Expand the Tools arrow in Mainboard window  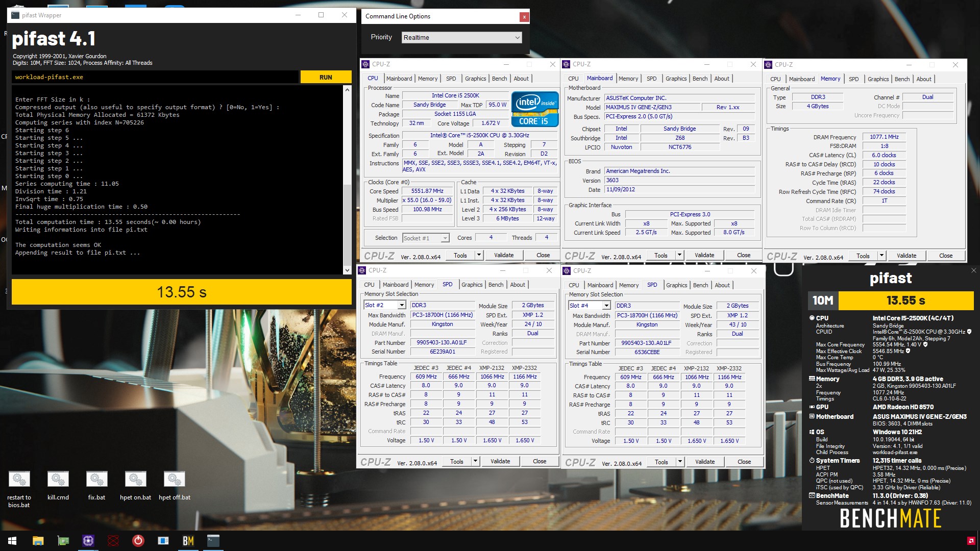[679, 255]
